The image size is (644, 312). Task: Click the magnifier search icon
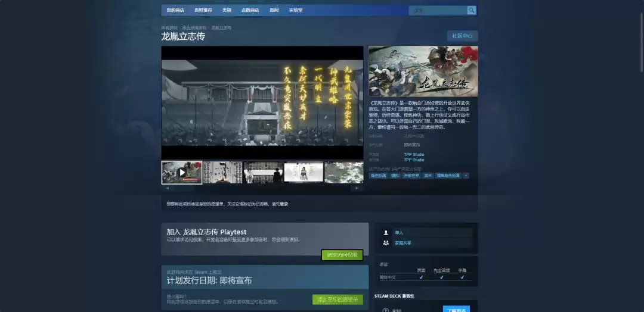[x=472, y=10]
